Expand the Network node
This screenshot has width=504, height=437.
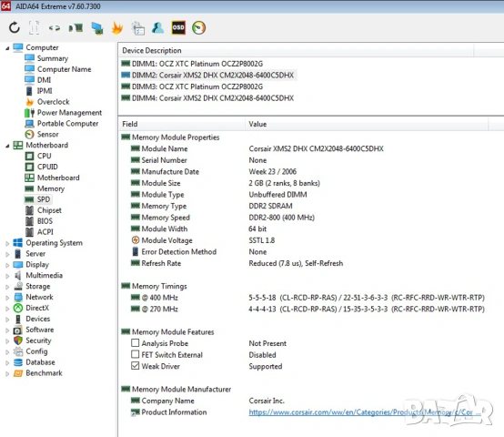click(x=7, y=298)
